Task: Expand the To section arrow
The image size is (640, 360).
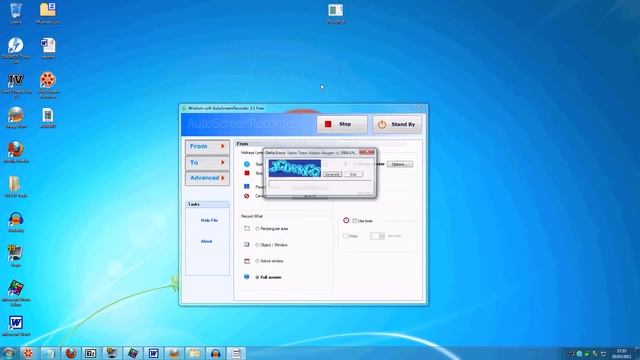Action: (223, 162)
